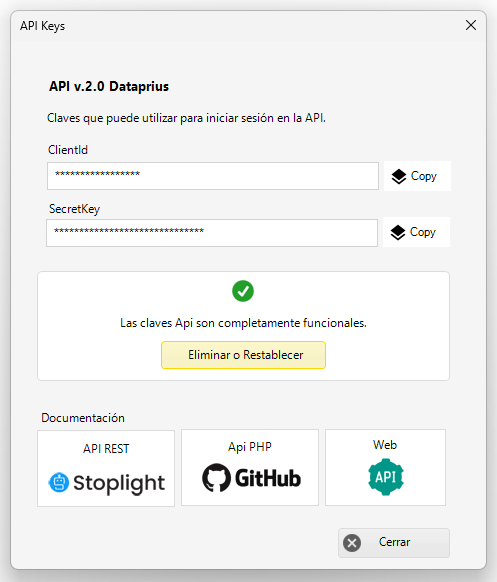
Task: Click the Api PHP label text
Action: pos(250,447)
